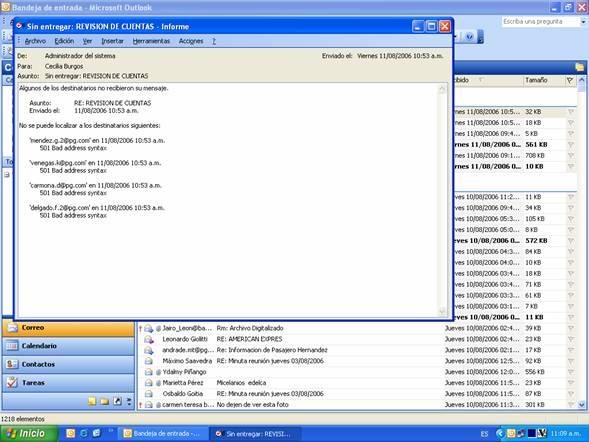This screenshot has height=442, width=589.
Task: Toggle flag on the 708 KB message
Action: pyautogui.click(x=571, y=155)
